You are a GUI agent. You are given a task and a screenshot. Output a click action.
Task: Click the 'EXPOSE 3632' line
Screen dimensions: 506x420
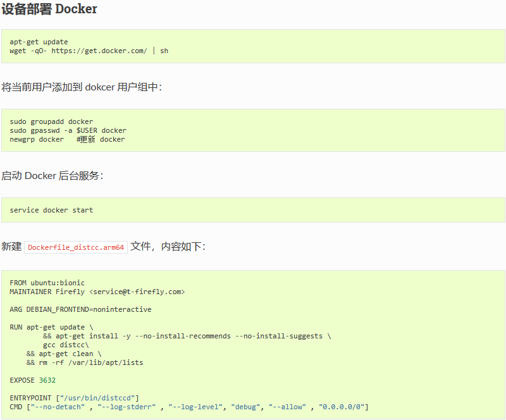pos(33,380)
